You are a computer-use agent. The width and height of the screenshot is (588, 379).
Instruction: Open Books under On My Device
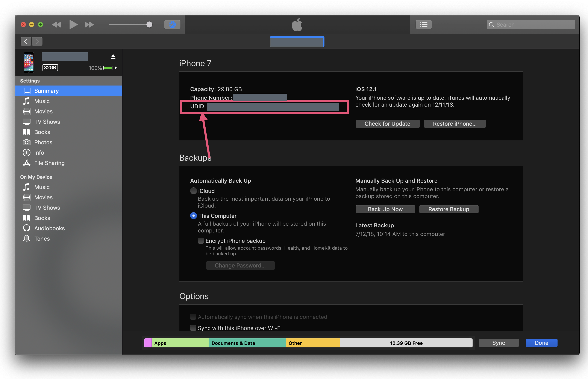69,218
